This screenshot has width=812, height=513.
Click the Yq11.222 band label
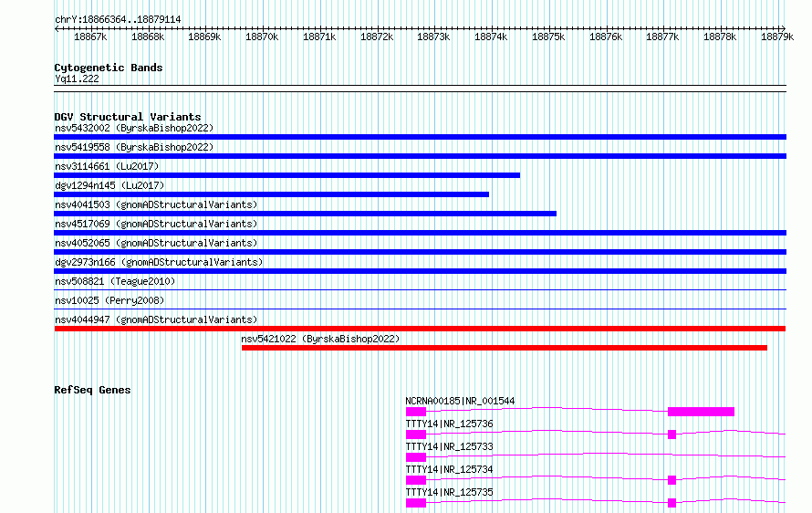(x=77, y=79)
